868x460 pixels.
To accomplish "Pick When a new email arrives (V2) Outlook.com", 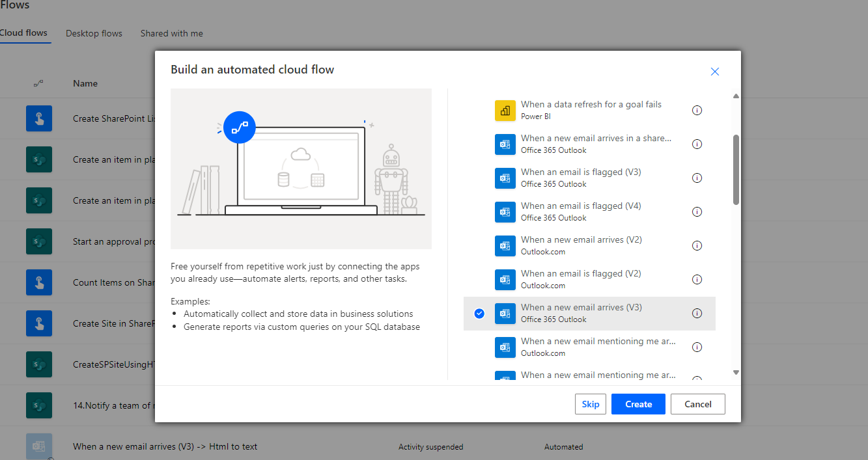I will point(589,246).
